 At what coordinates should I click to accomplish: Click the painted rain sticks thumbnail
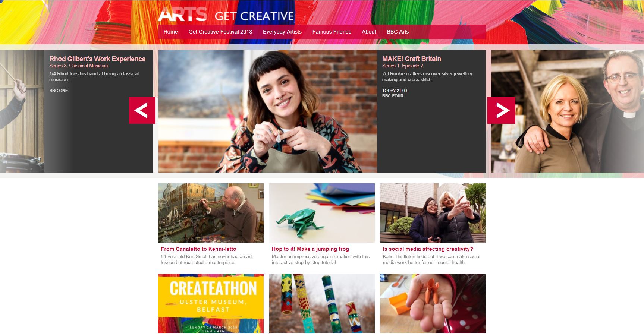[x=322, y=303]
